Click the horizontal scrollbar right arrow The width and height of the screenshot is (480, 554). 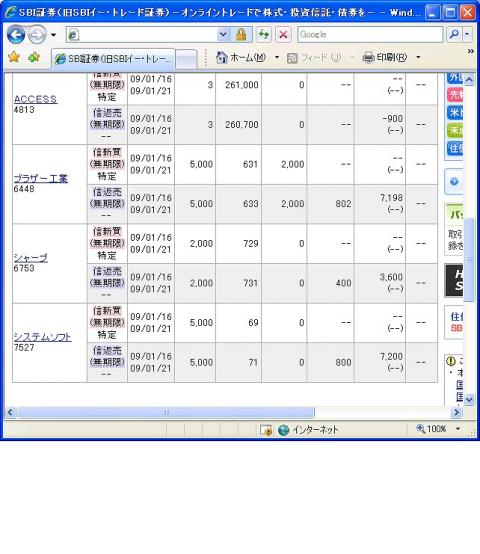pyautogui.click(x=456, y=412)
